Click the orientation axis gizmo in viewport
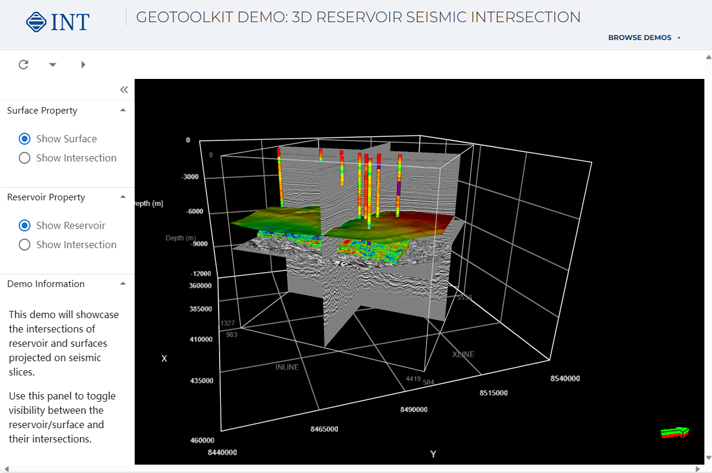The height and width of the screenshot is (473, 712). pyautogui.click(x=675, y=432)
